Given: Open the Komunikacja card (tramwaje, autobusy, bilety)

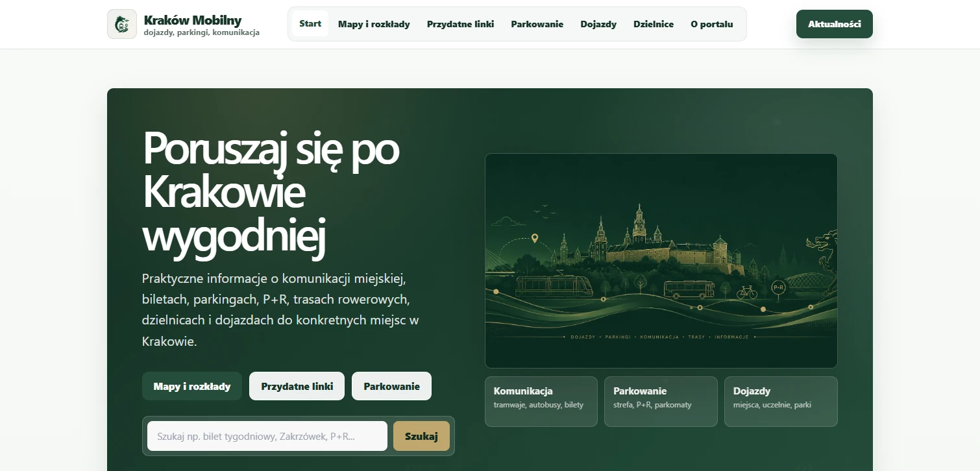Looking at the screenshot, I should pyautogui.click(x=541, y=402).
